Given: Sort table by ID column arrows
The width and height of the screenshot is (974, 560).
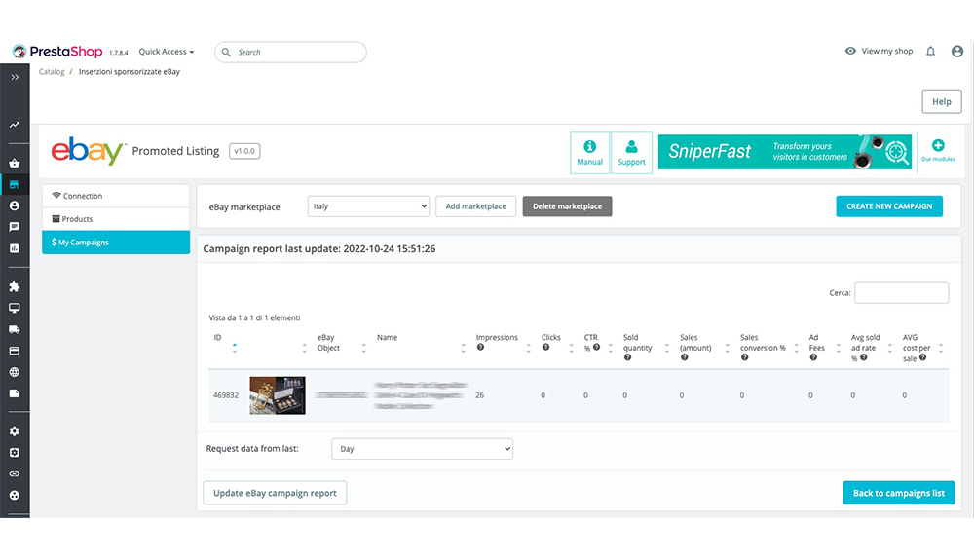Looking at the screenshot, I should (x=234, y=348).
